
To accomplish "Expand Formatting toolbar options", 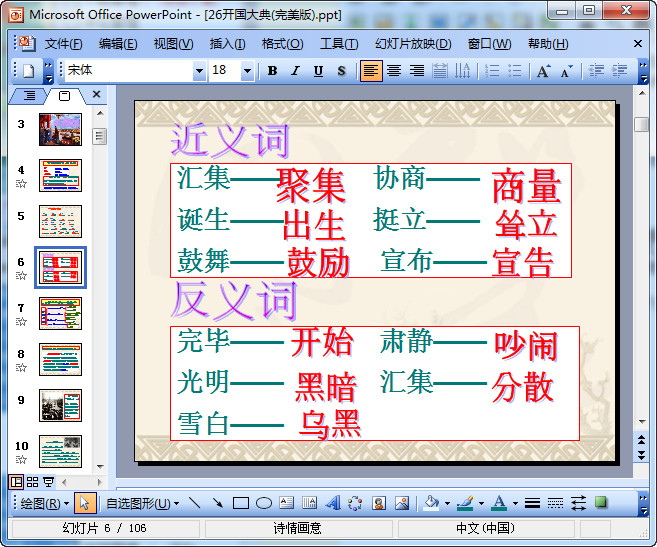I will click(x=643, y=72).
